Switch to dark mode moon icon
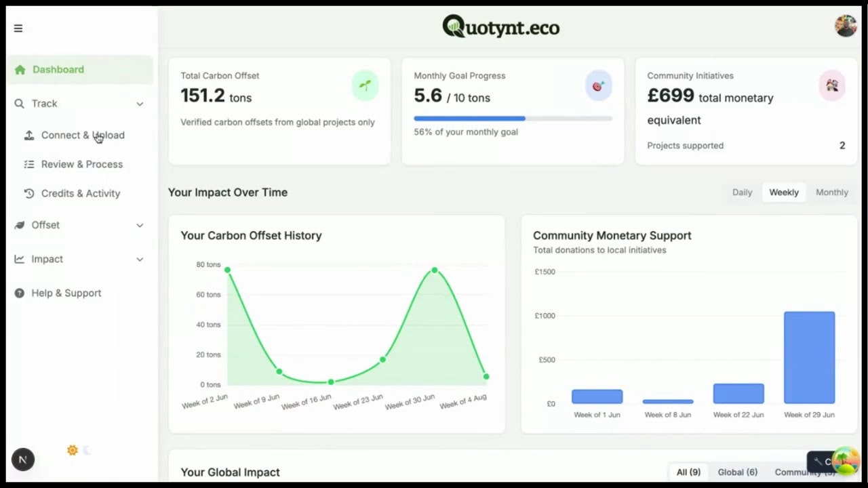Image resolution: width=868 pixels, height=488 pixels. pos(87,450)
